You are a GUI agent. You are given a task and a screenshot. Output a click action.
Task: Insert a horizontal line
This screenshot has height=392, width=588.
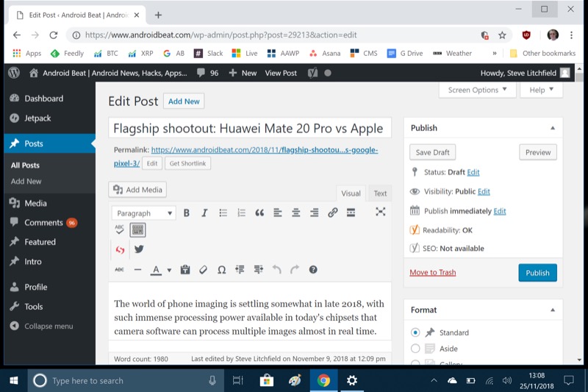point(137,269)
